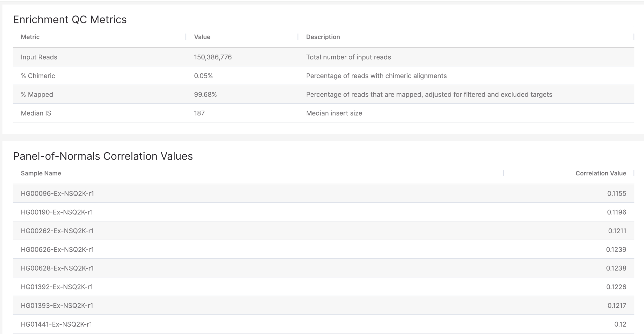Click sample HG00262-Ex-NSQ2K-r1

[x=57, y=231]
